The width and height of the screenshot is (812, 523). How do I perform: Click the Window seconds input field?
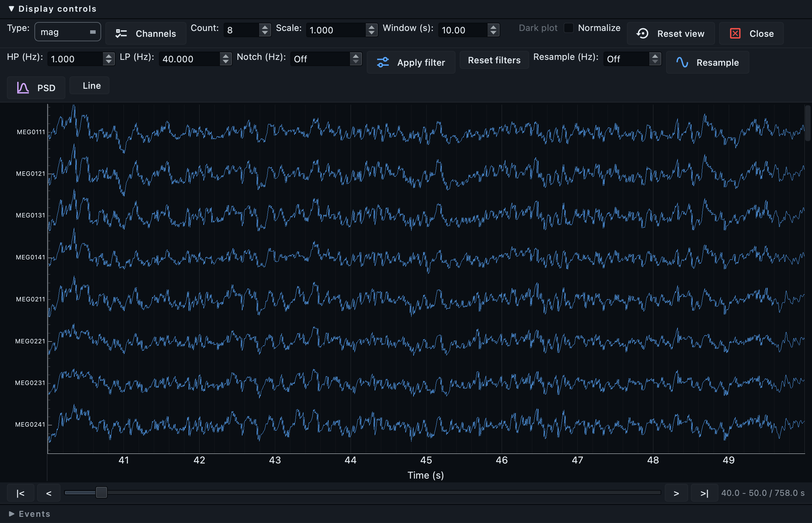pos(463,30)
